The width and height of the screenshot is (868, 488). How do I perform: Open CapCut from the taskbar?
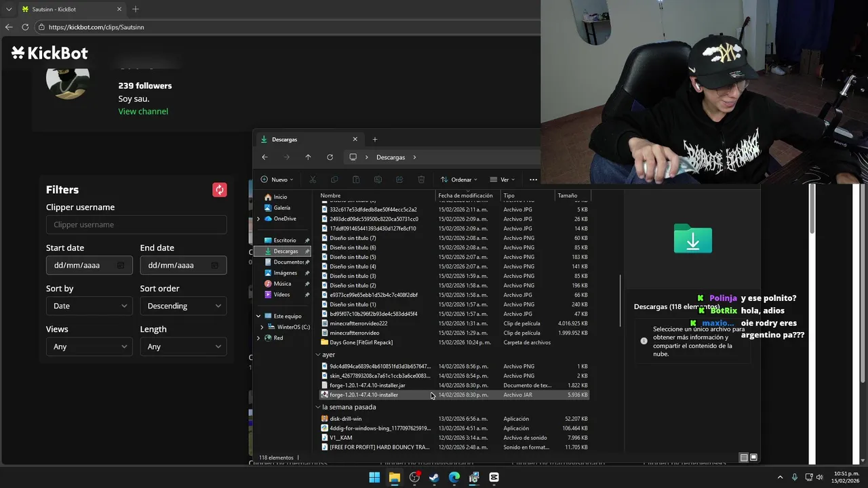[494, 477]
